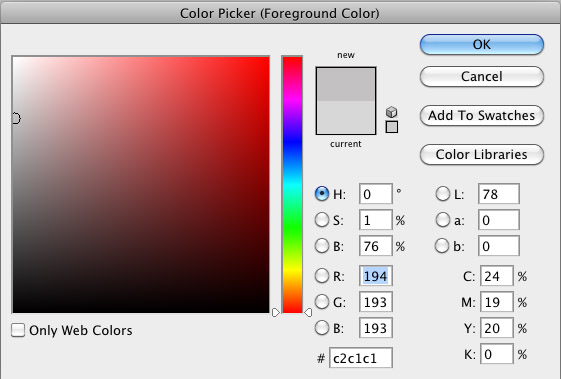
Task: Open Color Libraries
Action: 482,154
